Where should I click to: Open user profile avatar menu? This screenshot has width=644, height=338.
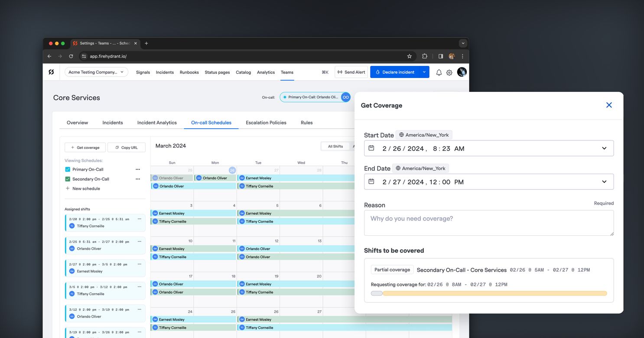click(x=462, y=72)
